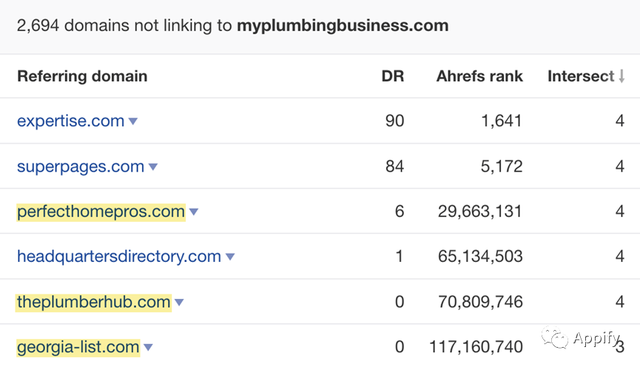Expand the dropdown arrow beside superpages.com

(153, 167)
